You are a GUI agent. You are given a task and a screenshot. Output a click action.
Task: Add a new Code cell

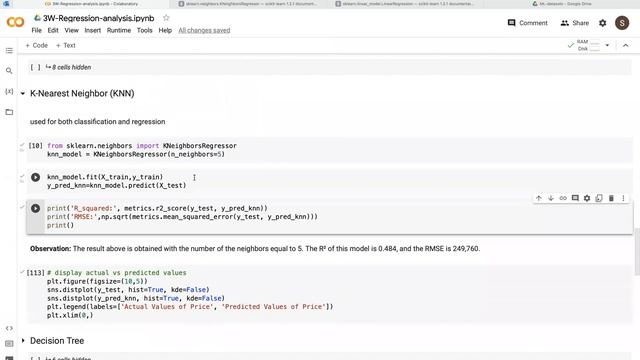point(36,45)
